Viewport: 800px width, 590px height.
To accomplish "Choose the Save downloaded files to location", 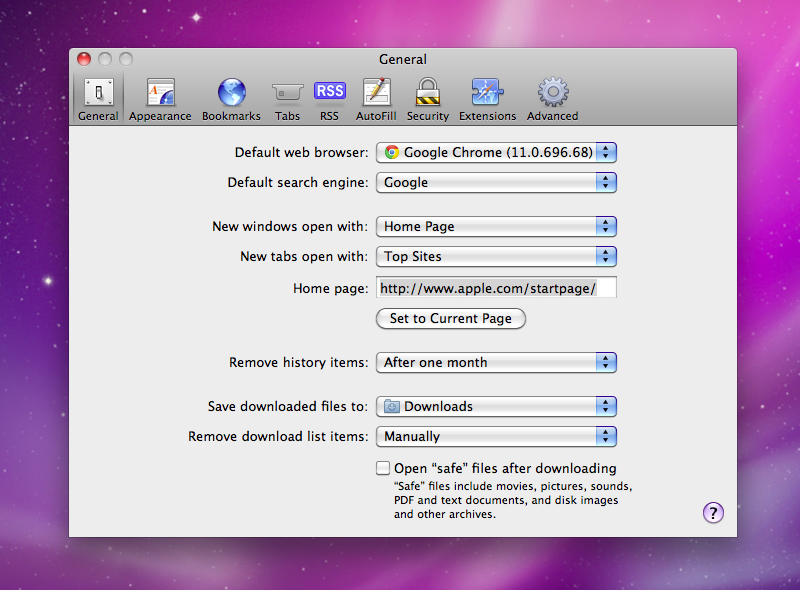I will (x=496, y=406).
